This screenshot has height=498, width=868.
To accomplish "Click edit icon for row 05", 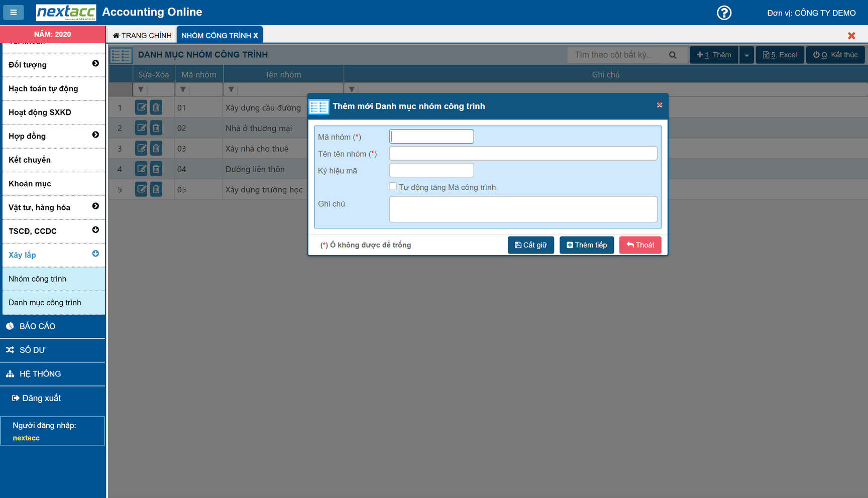I will pyautogui.click(x=141, y=189).
